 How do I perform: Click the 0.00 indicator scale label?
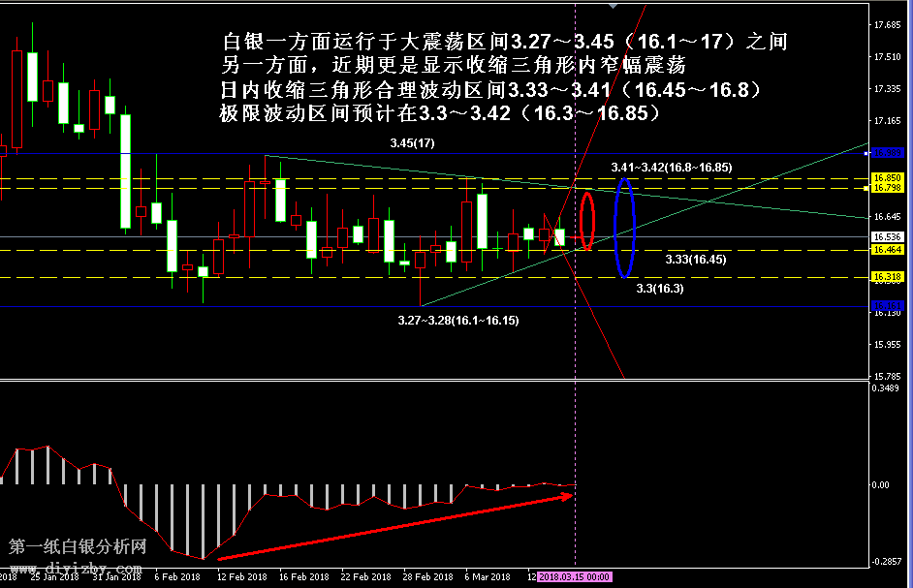pyautogui.click(x=883, y=484)
